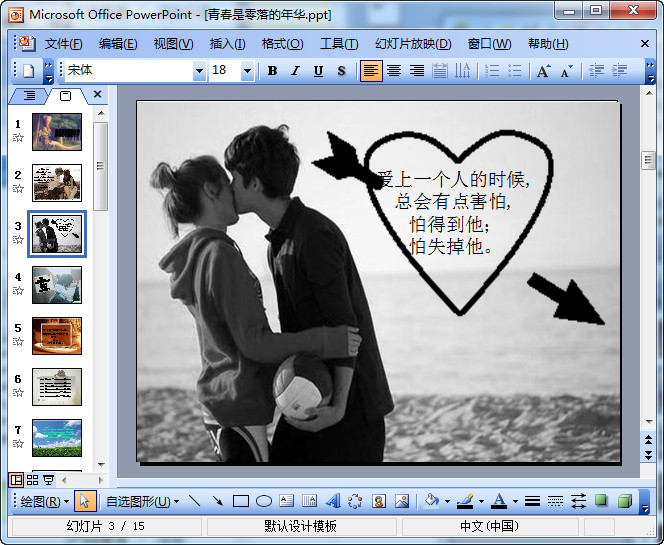The image size is (664, 545).
Task: Close the slide thumbnail pane
Action: 97,94
